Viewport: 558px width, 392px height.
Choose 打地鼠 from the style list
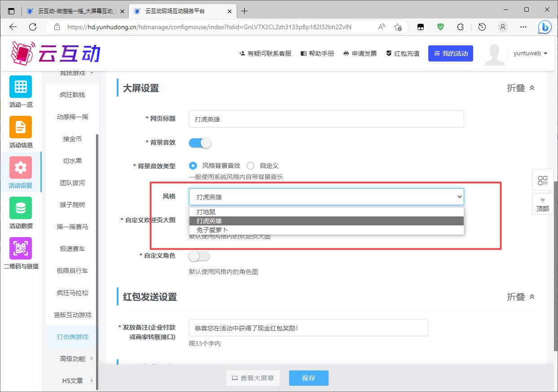point(206,212)
